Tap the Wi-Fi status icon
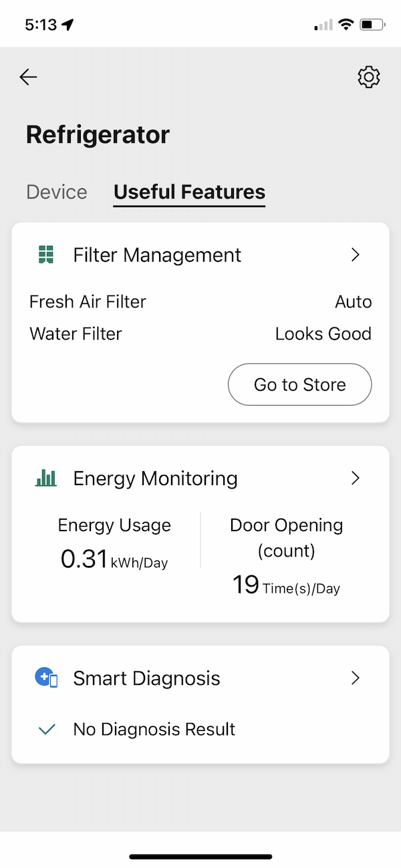The height and width of the screenshot is (868, 401). click(346, 25)
